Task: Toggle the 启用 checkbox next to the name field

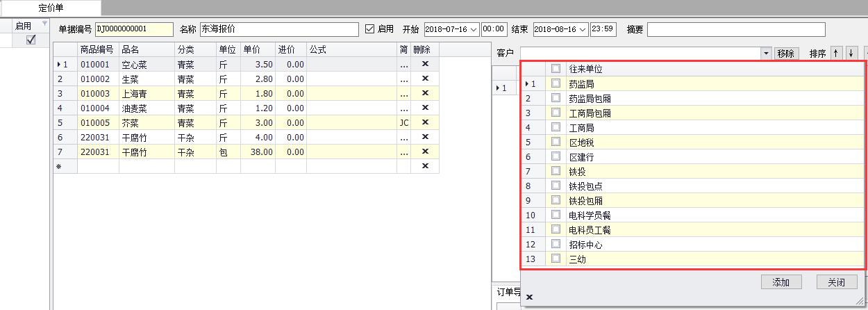Action: pyautogui.click(x=370, y=29)
